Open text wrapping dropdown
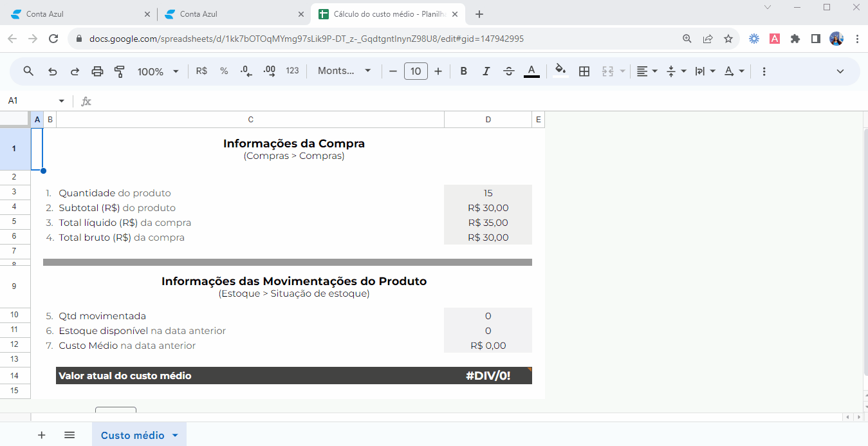 (x=705, y=71)
